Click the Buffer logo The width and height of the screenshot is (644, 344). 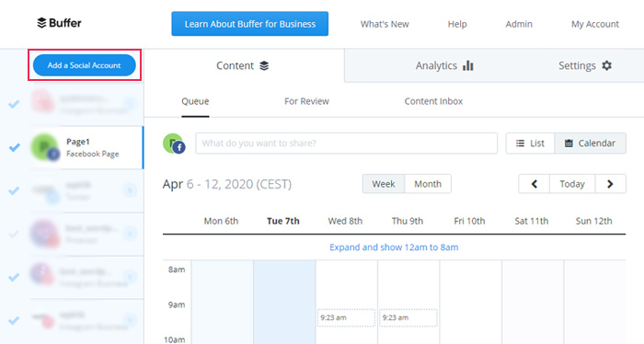[59, 23]
